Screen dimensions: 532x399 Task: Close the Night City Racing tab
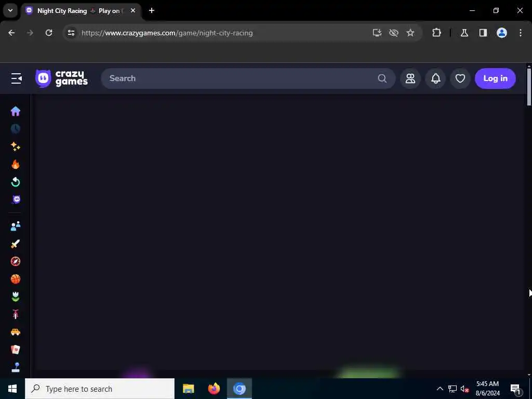pyautogui.click(x=133, y=10)
